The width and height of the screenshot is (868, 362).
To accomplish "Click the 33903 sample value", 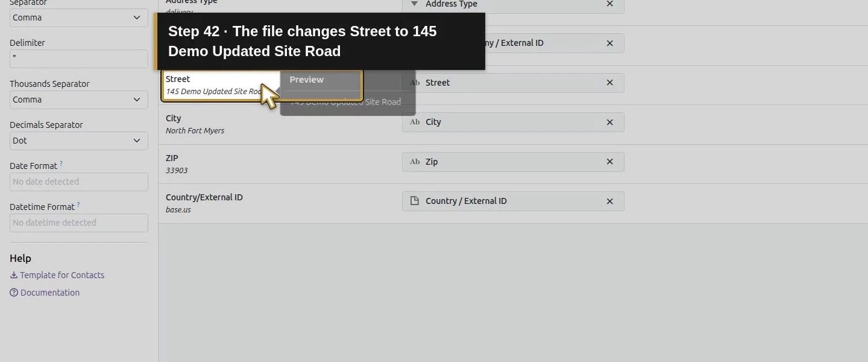I will pyautogui.click(x=177, y=171).
